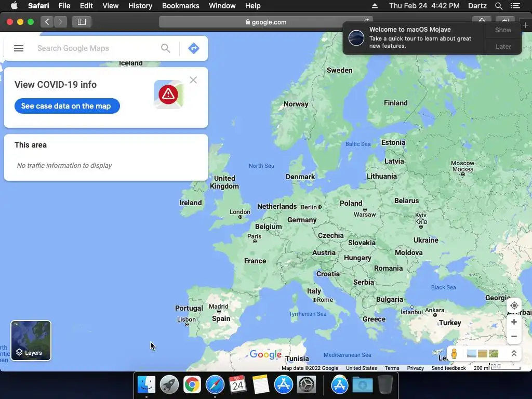Open Notification Center list icon
Image resolution: width=532 pixels, height=399 pixels.
tap(515, 6)
